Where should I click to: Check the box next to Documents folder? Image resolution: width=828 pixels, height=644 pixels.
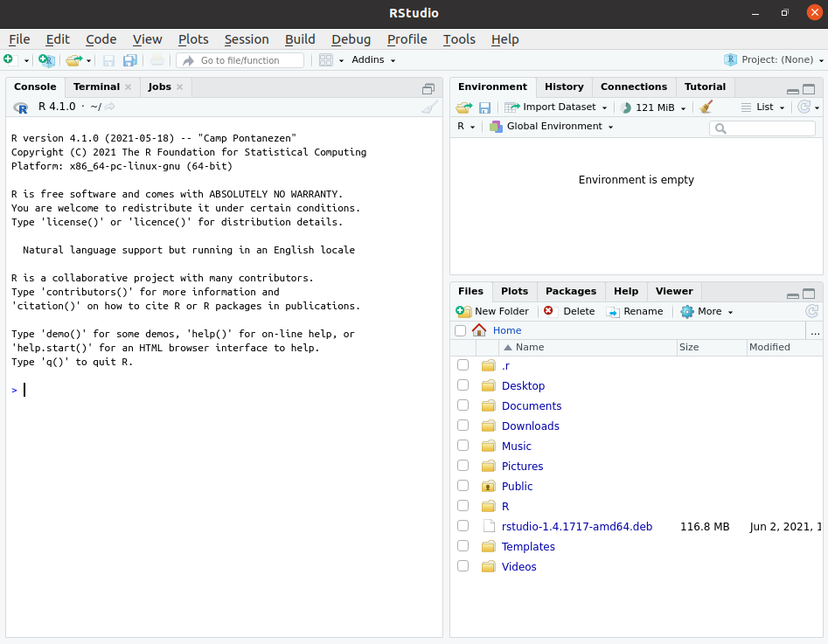click(x=463, y=405)
